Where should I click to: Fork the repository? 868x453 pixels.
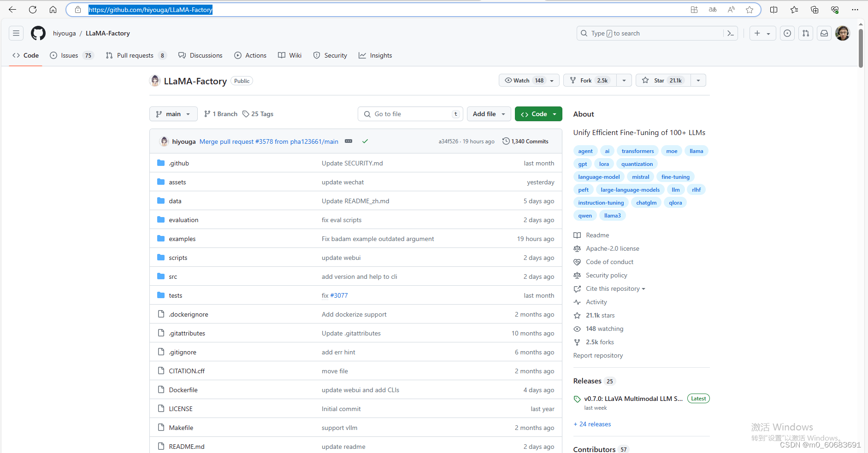point(590,80)
